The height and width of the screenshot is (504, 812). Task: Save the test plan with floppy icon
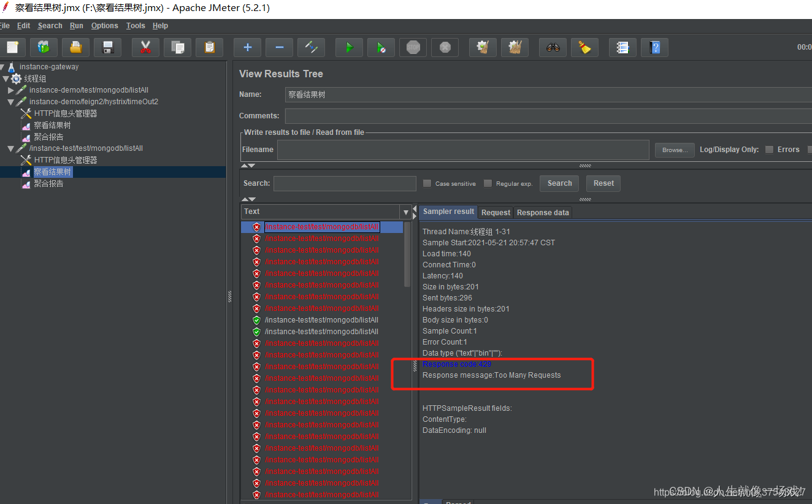pos(107,47)
